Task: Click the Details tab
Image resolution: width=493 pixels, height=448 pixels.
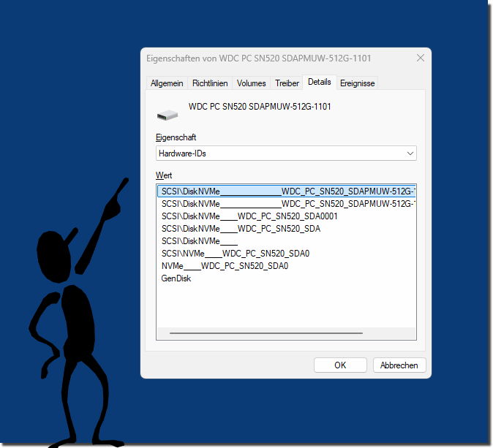Action: click(320, 83)
